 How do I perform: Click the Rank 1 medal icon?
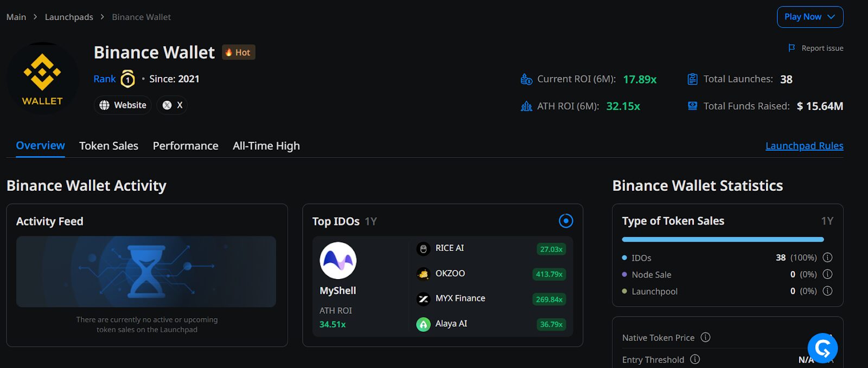click(127, 79)
